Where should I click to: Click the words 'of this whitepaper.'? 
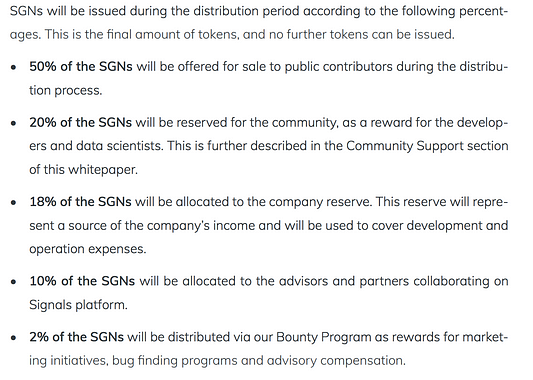pyautogui.click(x=83, y=170)
